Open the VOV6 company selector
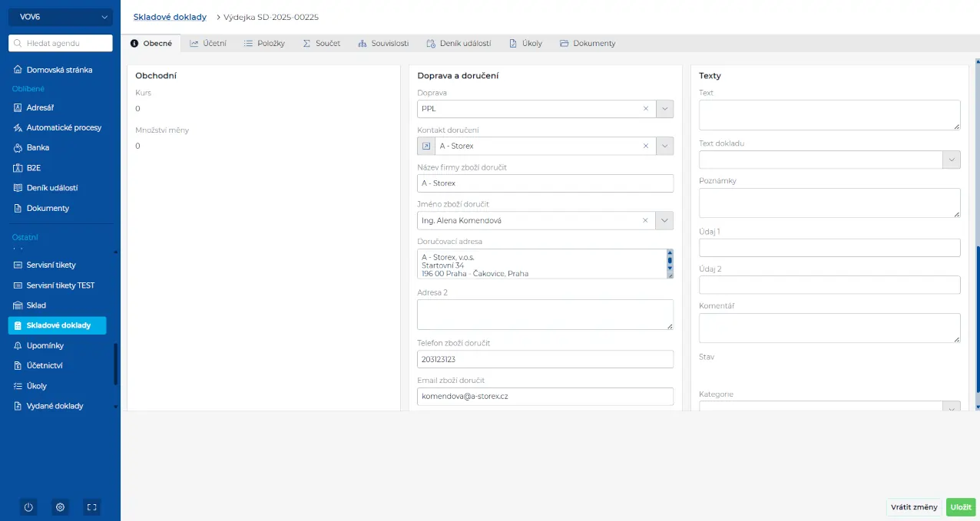 [61, 17]
